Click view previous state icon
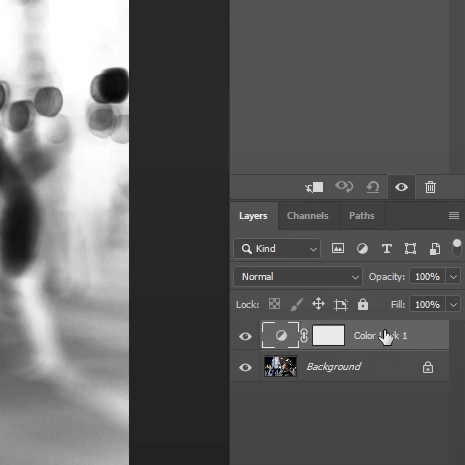 pyautogui.click(x=344, y=187)
